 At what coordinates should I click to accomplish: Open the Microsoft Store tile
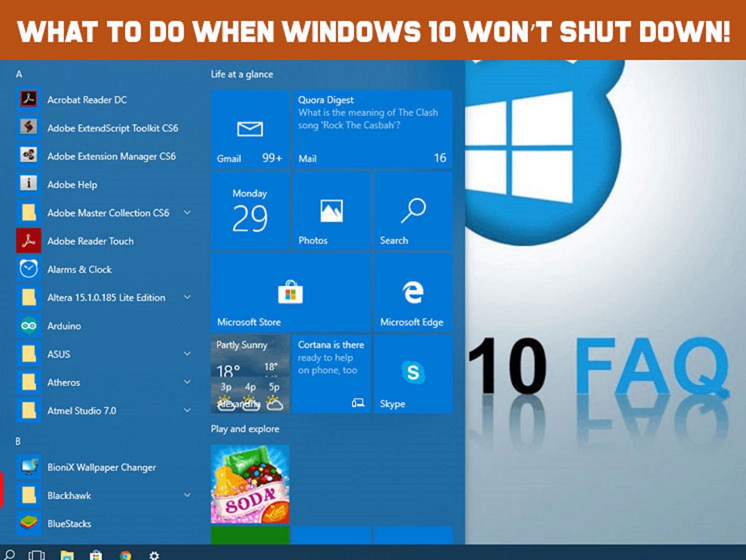tap(290, 292)
